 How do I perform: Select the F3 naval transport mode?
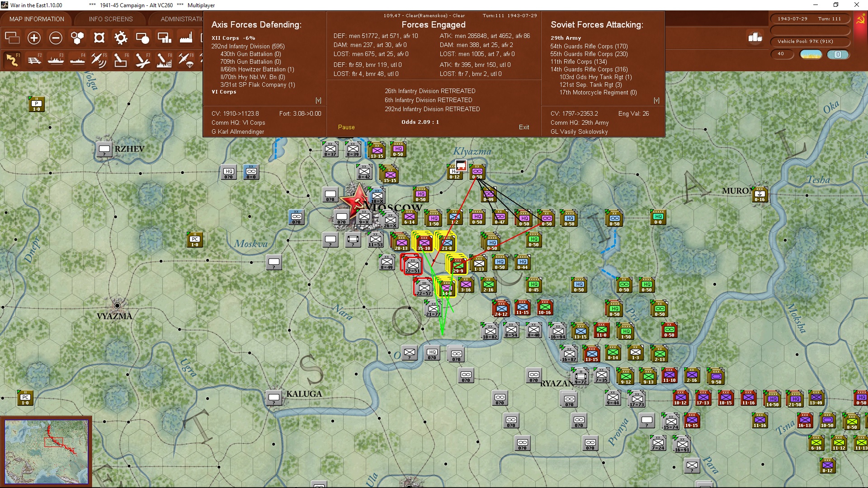click(56, 60)
